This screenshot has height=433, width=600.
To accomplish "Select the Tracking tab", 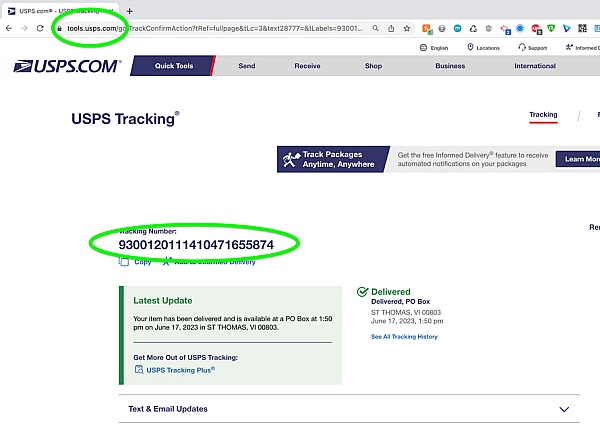I will 543,115.
